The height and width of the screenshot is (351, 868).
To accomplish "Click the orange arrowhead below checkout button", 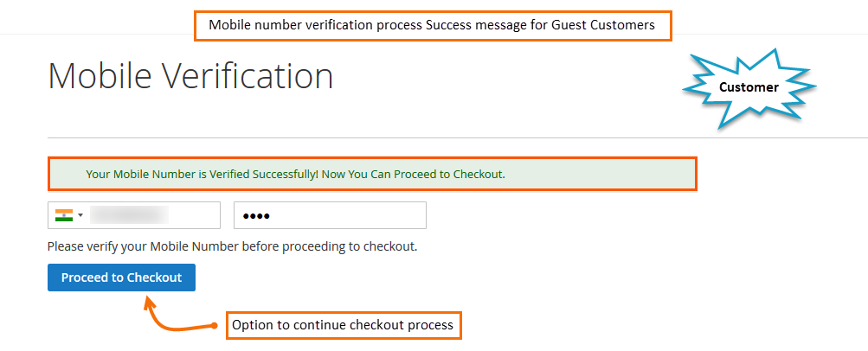I will click(x=150, y=301).
